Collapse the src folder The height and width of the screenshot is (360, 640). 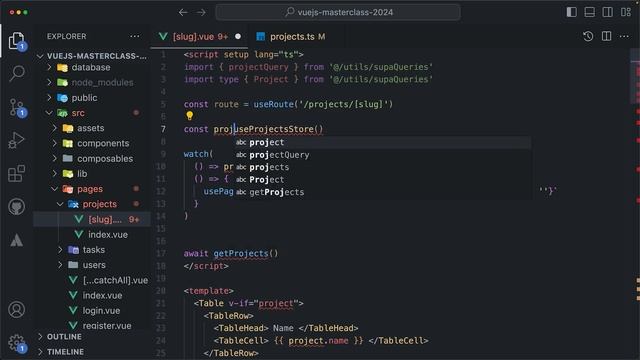92,113
